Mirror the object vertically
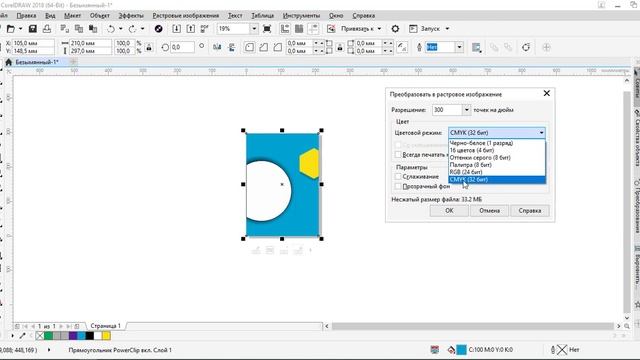Image resolution: width=640 pixels, height=360 pixels. pos(231,47)
